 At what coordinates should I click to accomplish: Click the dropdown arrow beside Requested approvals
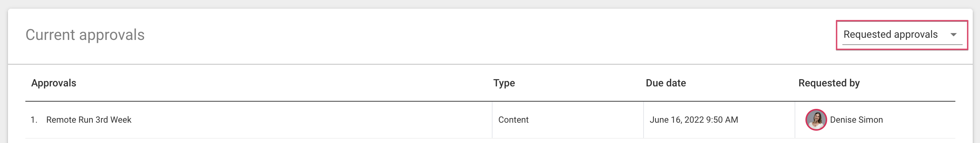pyautogui.click(x=953, y=35)
